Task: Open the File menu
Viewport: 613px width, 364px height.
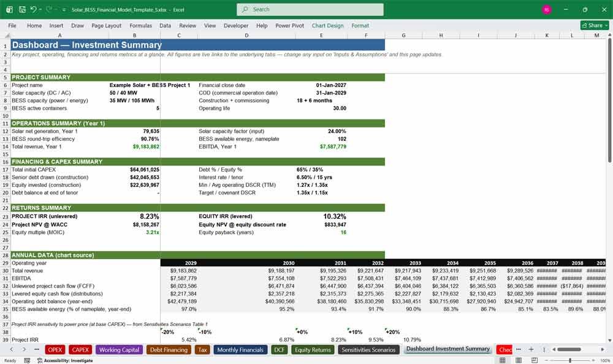Action: pos(12,25)
